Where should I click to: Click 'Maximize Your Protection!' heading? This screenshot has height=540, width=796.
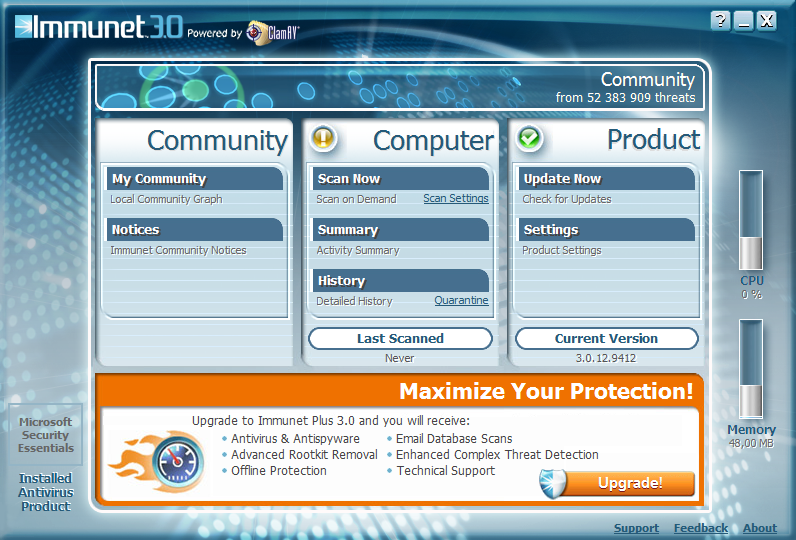pyautogui.click(x=546, y=391)
